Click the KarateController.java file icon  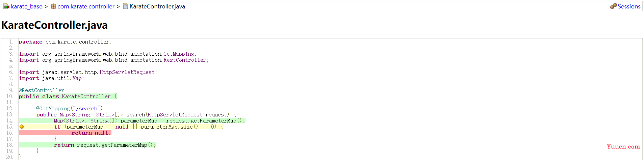click(125, 6)
